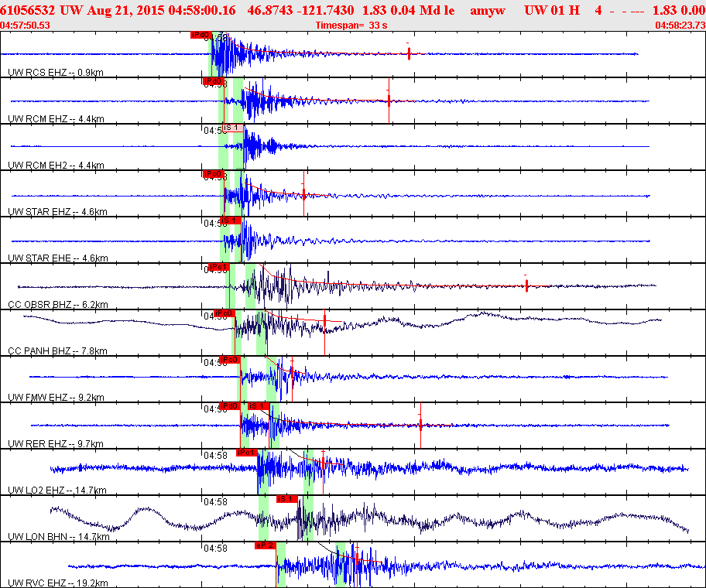Viewport: 706px width, 588px height.
Task: Select the CC OBSR BHZ -- 6.2km label
Action: (x=58, y=305)
